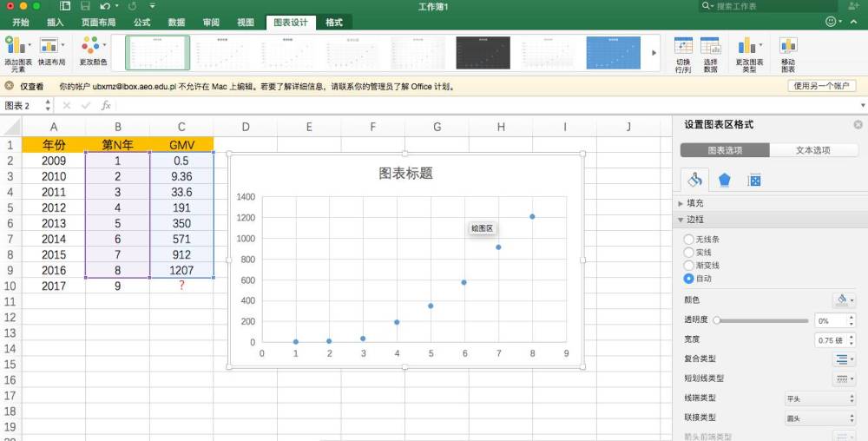
Task: Click the cancel X in formula bar
Action: point(67,105)
